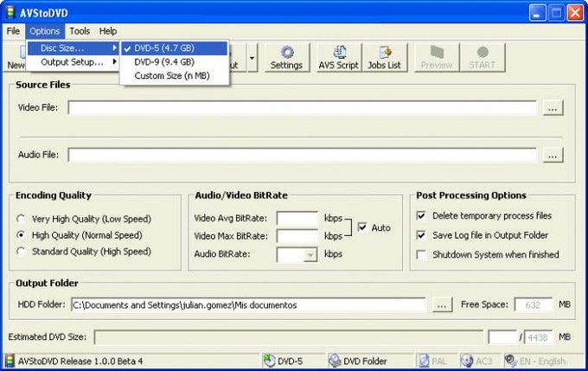The image size is (588, 371).
Task: Open the Help menu
Action: coord(108,31)
